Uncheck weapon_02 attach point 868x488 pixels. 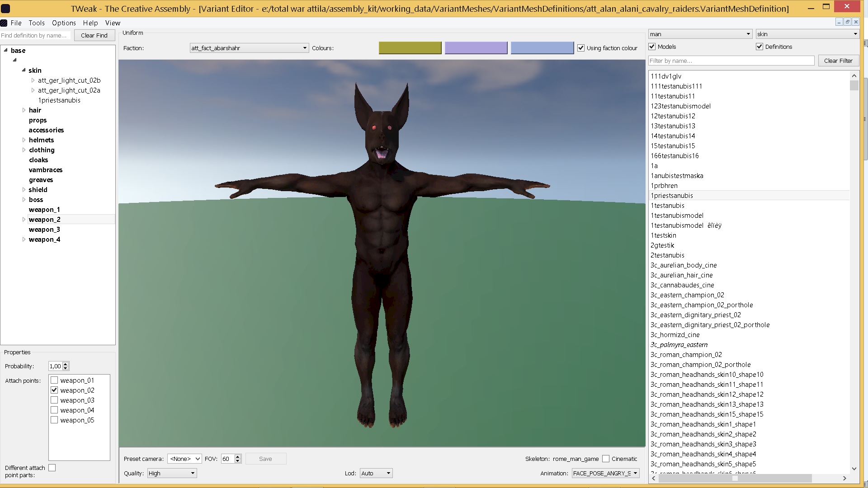[54, 390]
